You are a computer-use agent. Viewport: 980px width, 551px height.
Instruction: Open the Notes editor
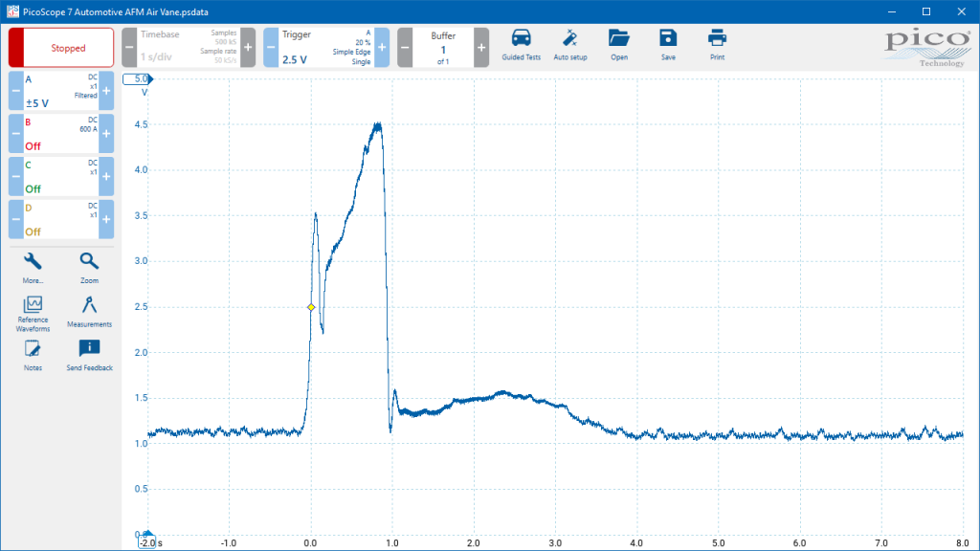(33, 356)
